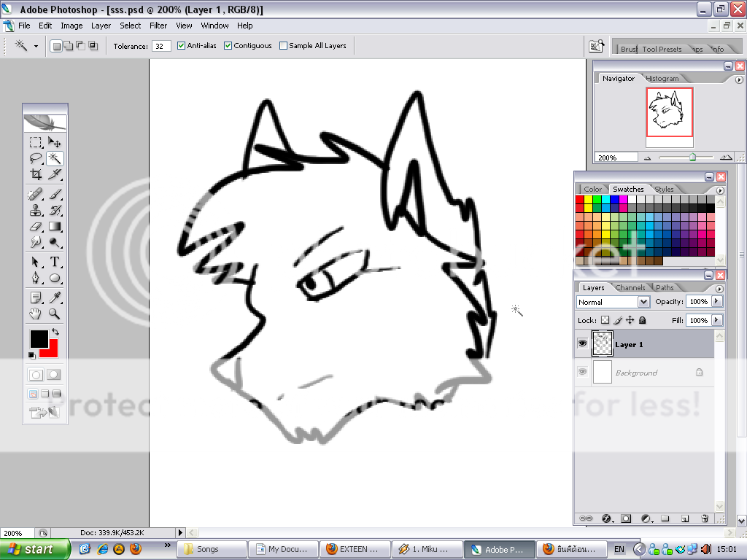Toggle lock all
The height and width of the screenshot is (560, 747).
642,320
